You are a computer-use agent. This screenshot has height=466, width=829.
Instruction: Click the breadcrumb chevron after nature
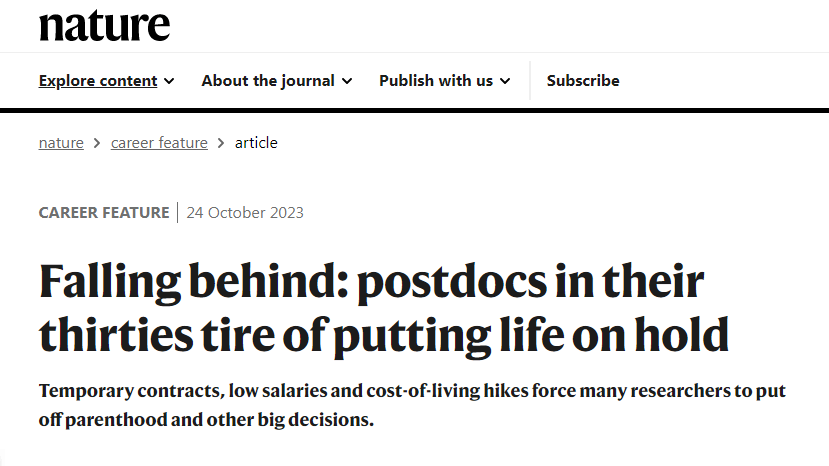point(97,143)
